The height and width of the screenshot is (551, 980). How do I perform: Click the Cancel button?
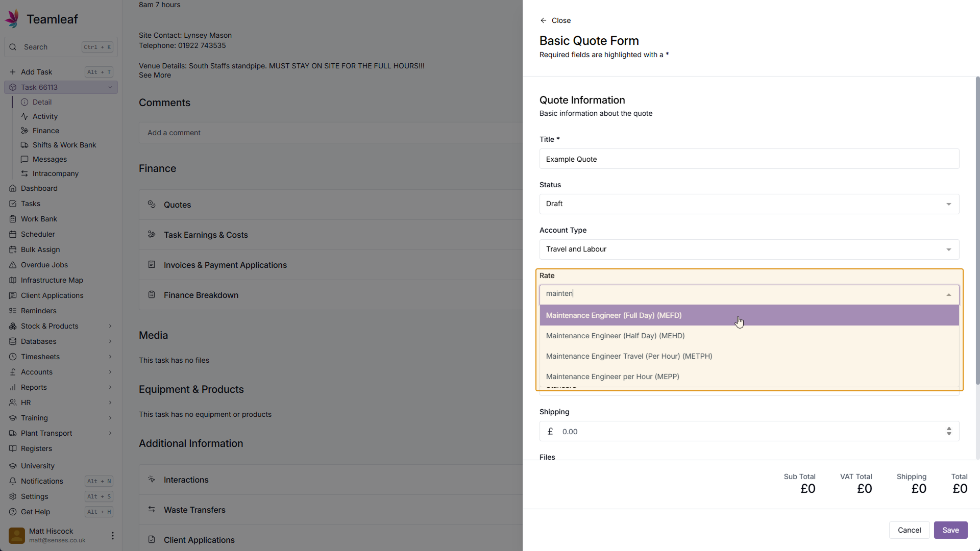(909, 530)
